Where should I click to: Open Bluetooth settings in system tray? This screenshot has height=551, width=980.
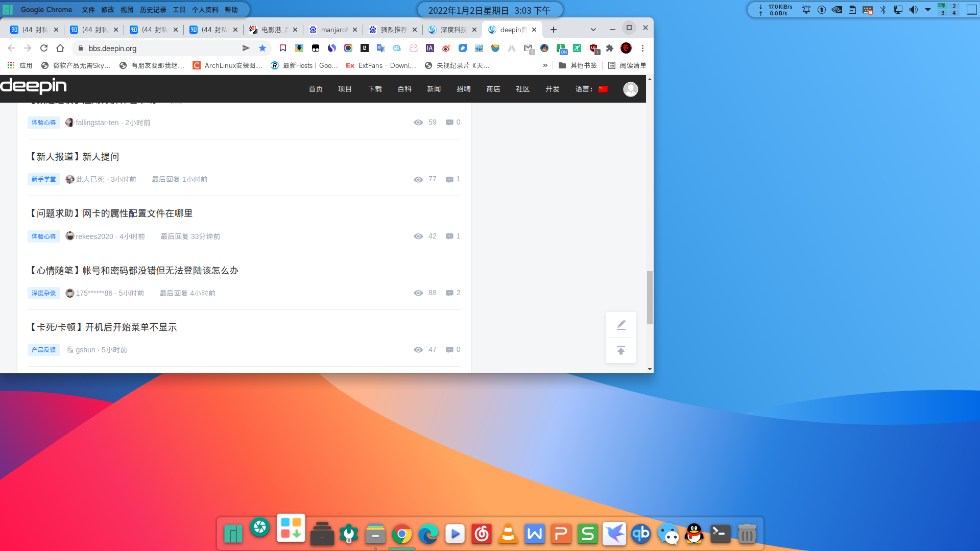883,10
